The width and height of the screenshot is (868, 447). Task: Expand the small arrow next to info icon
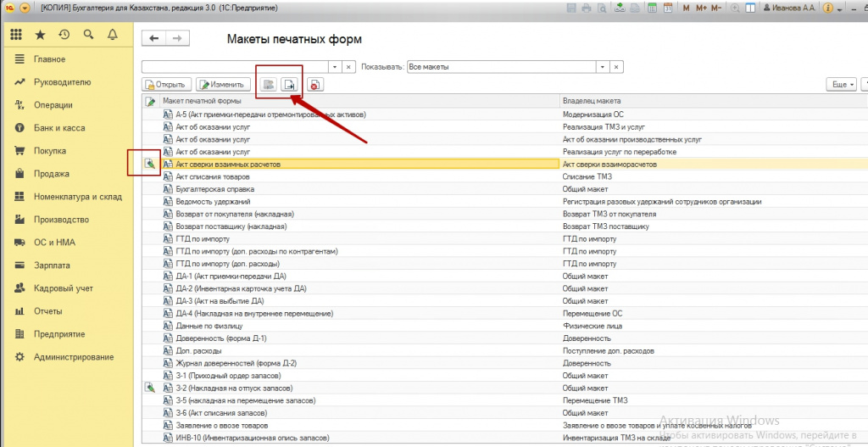click(x=840, y=9)
